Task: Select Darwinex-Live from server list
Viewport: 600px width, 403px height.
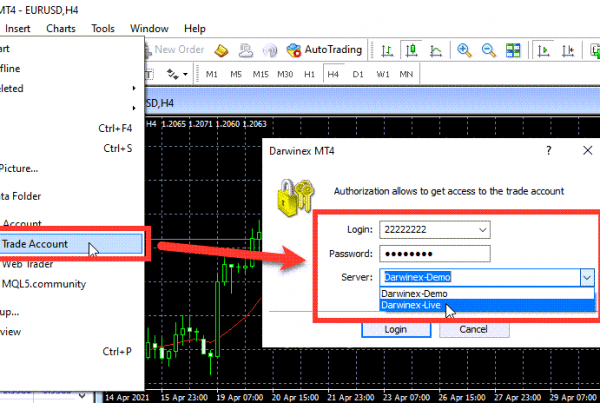Action: [487, 305]
